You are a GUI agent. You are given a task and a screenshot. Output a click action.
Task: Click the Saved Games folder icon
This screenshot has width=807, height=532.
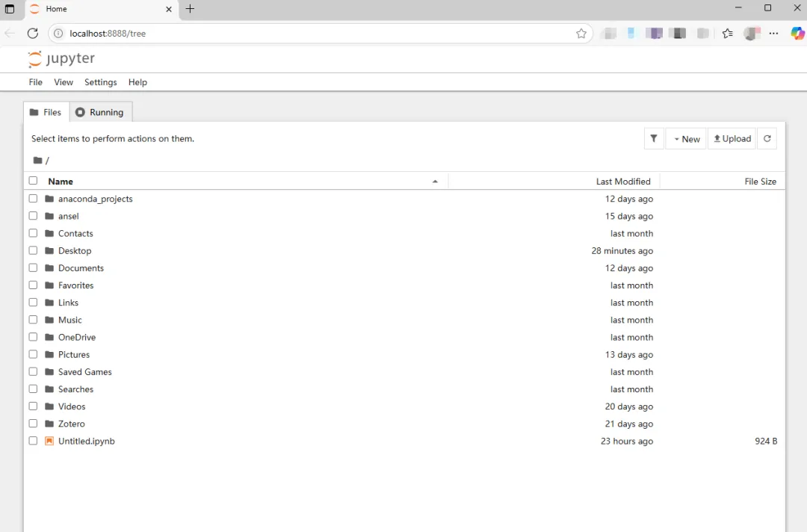coord(49,371)
